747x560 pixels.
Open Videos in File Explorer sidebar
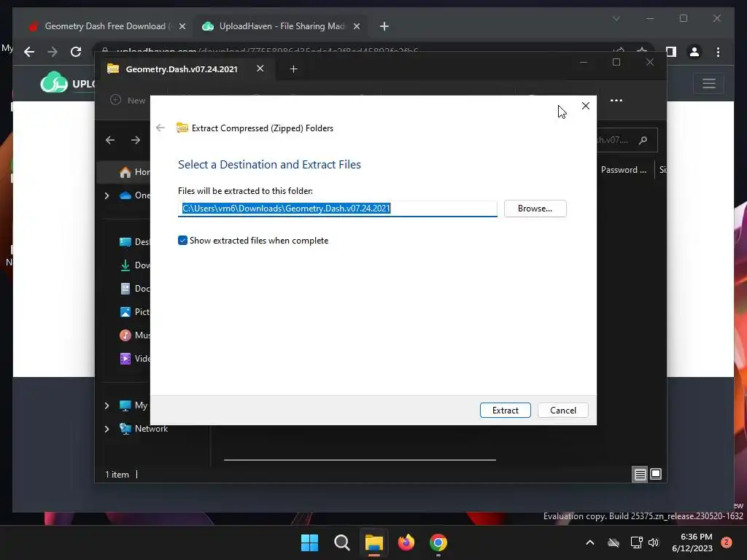tap(135, 359)
